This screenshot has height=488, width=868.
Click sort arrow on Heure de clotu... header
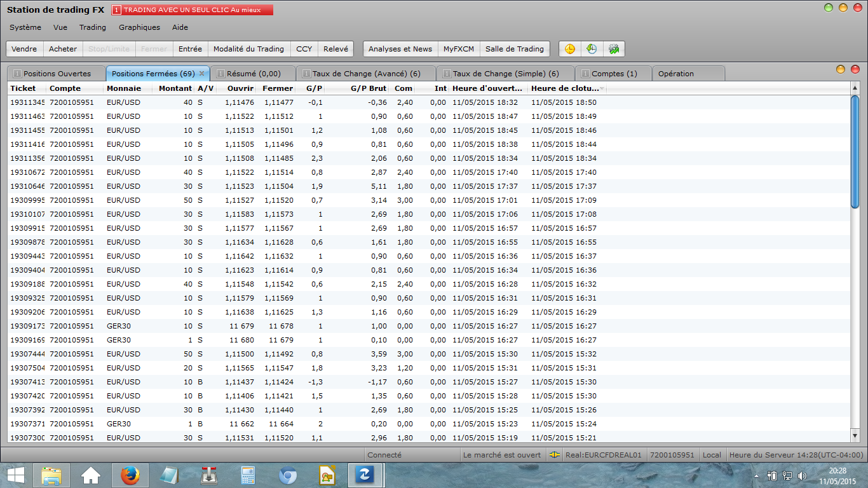[x=602, y=88]
